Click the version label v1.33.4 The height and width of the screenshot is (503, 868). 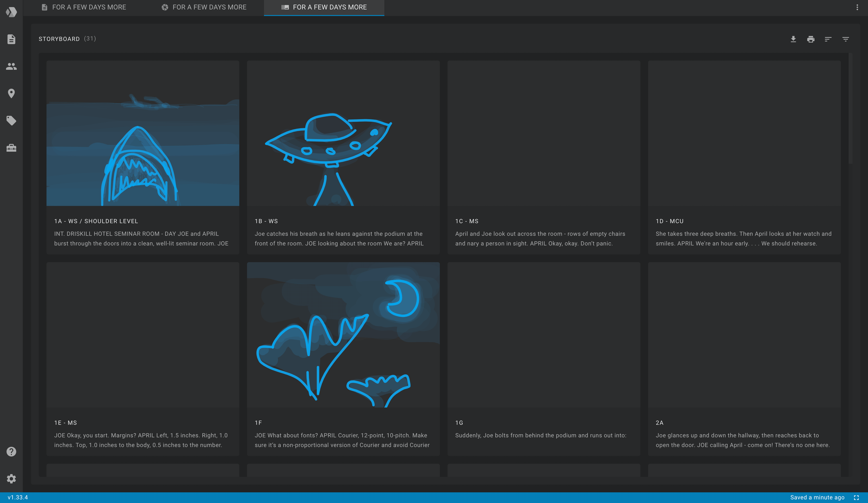tap(18, 497)
